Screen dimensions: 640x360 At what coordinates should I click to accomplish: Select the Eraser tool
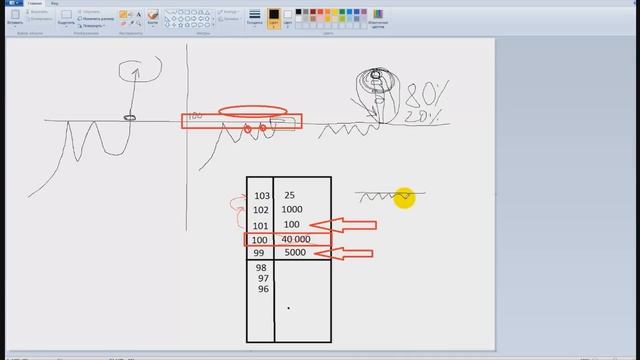click(x=123, y=24)
